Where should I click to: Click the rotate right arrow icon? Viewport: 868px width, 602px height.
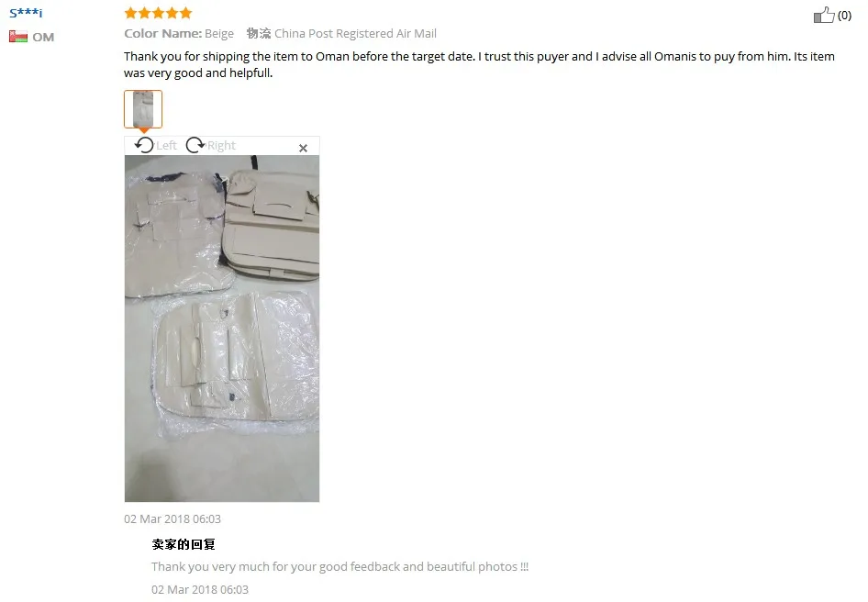(195, 145)
